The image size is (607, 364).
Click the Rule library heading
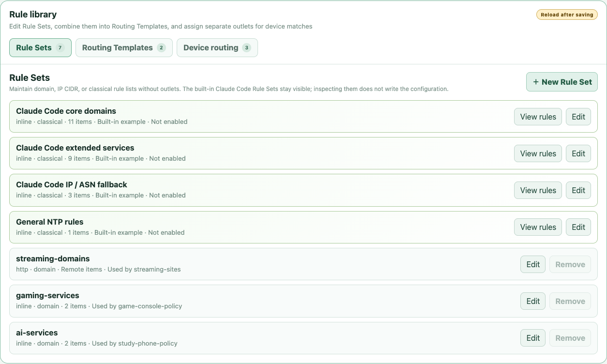point(33,15)
